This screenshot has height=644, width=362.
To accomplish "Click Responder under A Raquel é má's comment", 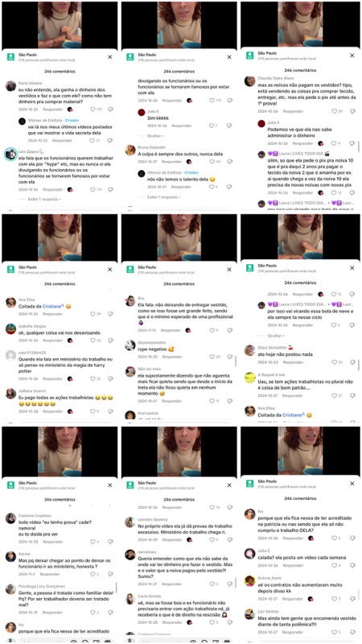I will click(293, 395).
